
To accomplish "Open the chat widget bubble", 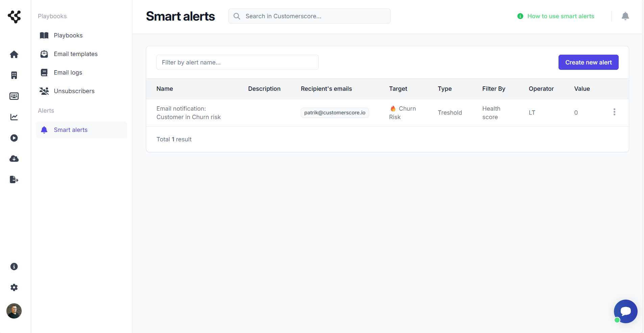I will [x=625, y=311].
